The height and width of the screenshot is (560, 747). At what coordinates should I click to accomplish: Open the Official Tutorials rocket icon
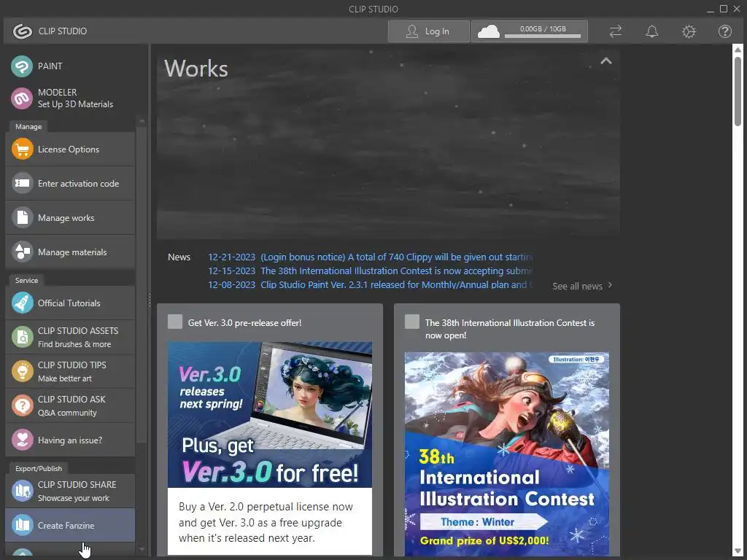22,303
